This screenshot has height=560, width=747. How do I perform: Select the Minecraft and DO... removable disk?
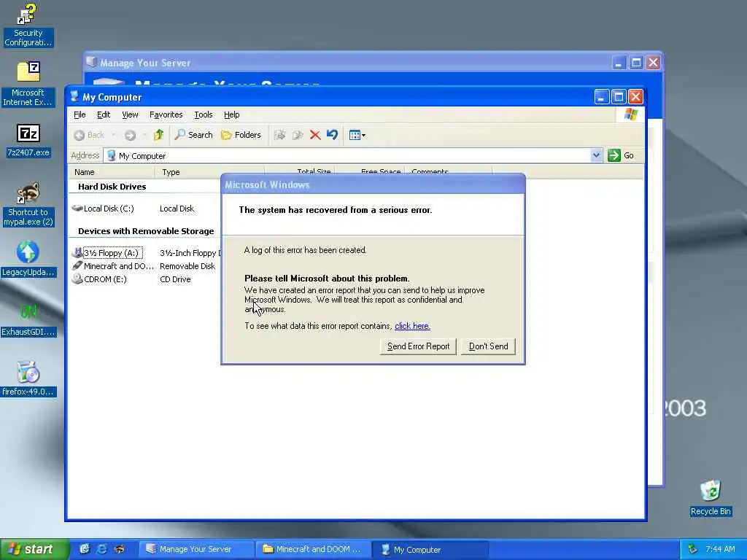click(x=113, y=266)
